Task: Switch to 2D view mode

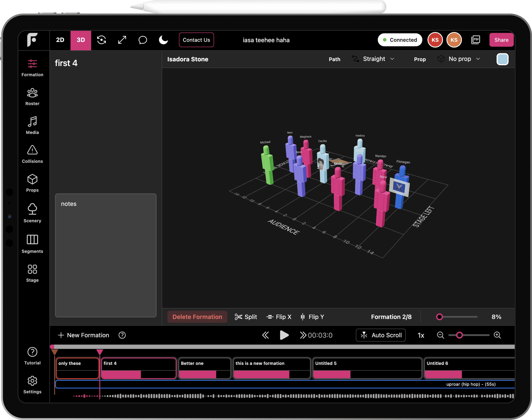Action: pyautogui.click(x=60, y=40)
